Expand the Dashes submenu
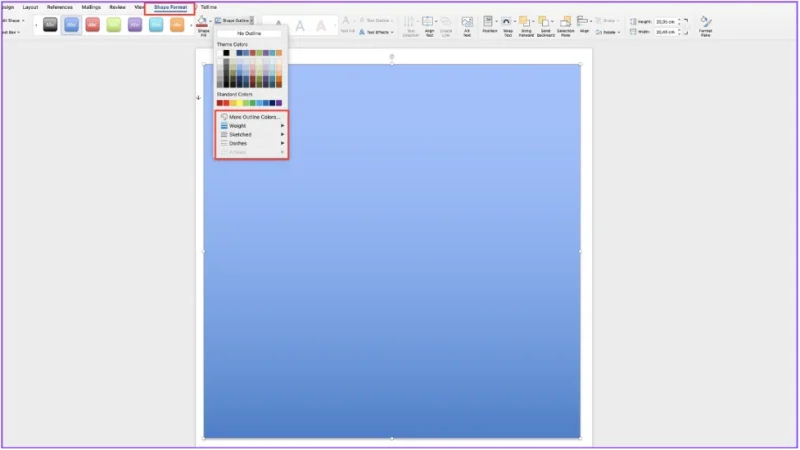The image size is (800, 450). point(250,143)
